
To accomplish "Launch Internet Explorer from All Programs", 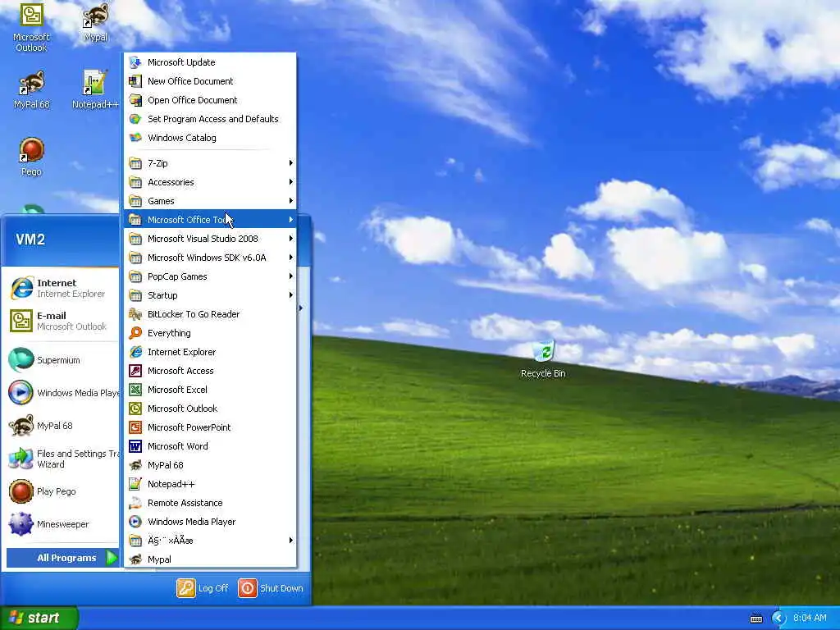I will (210, 352).
